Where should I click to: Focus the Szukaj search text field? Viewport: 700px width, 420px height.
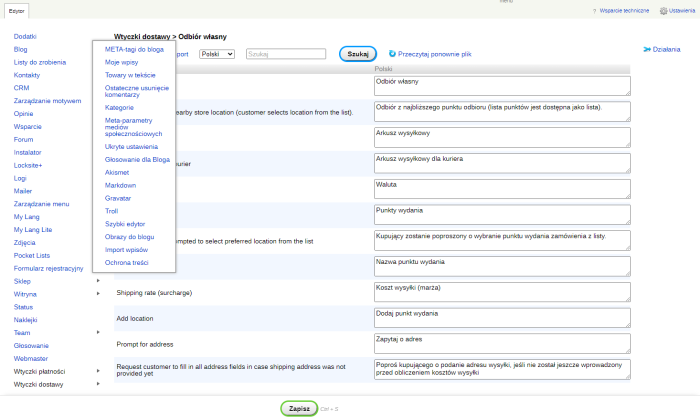[x=285, y=54]
